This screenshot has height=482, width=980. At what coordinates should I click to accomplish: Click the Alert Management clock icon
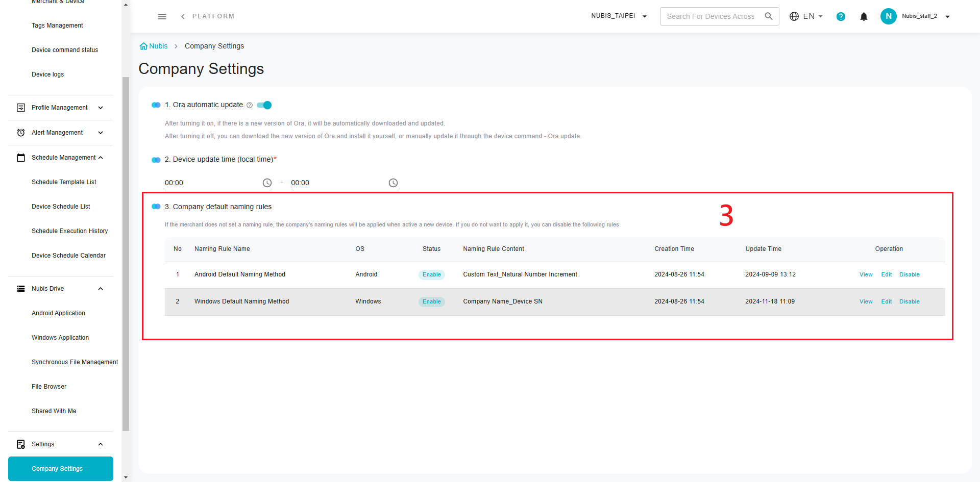(x=21, y=133)
